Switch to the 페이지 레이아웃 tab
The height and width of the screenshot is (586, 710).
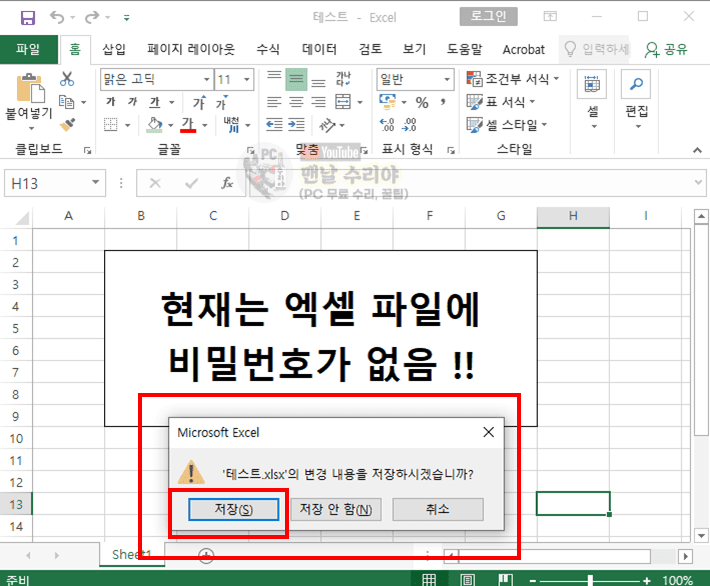coord(191,49)
